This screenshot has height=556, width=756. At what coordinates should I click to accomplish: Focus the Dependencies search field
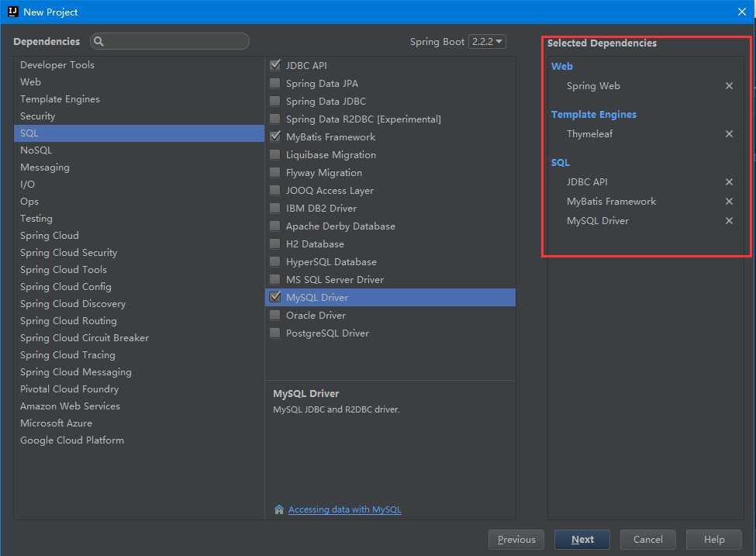(x=170, y=41)
